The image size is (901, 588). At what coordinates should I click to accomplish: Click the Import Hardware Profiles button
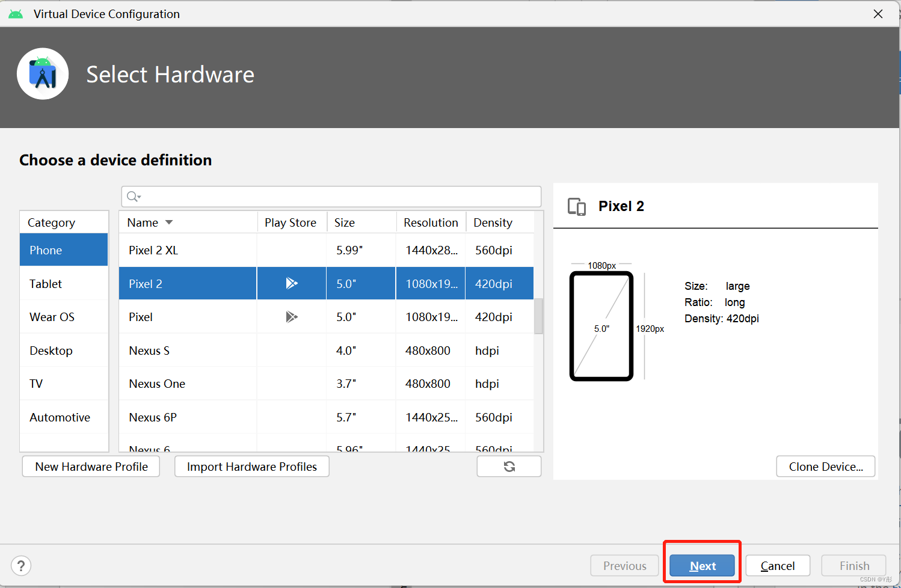click(x=251, y=466)
